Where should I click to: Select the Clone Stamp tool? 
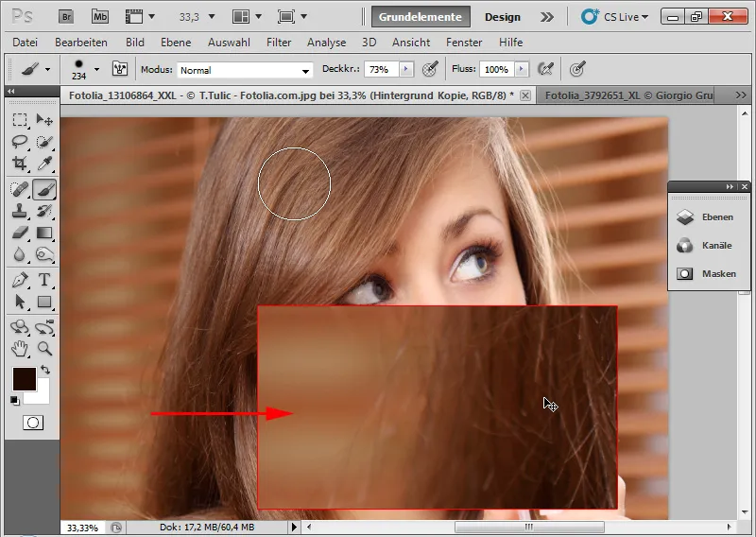(19, 211)
